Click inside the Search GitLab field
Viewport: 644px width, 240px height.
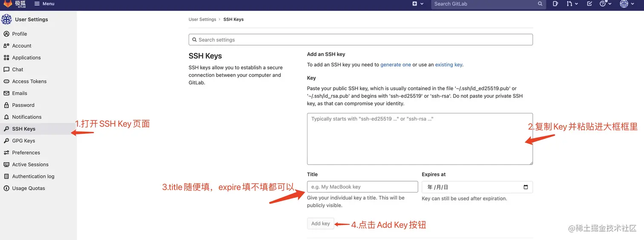coord(488,4)
